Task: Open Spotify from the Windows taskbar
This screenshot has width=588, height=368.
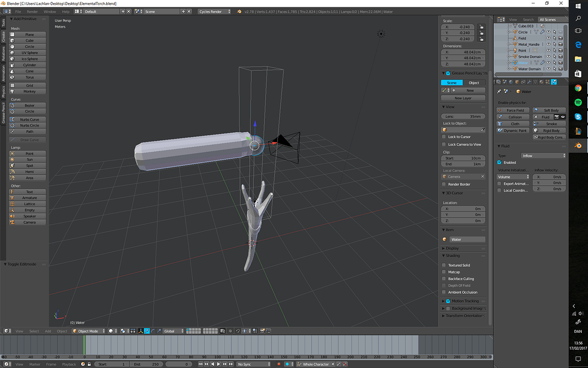Action: coord(578,102)
